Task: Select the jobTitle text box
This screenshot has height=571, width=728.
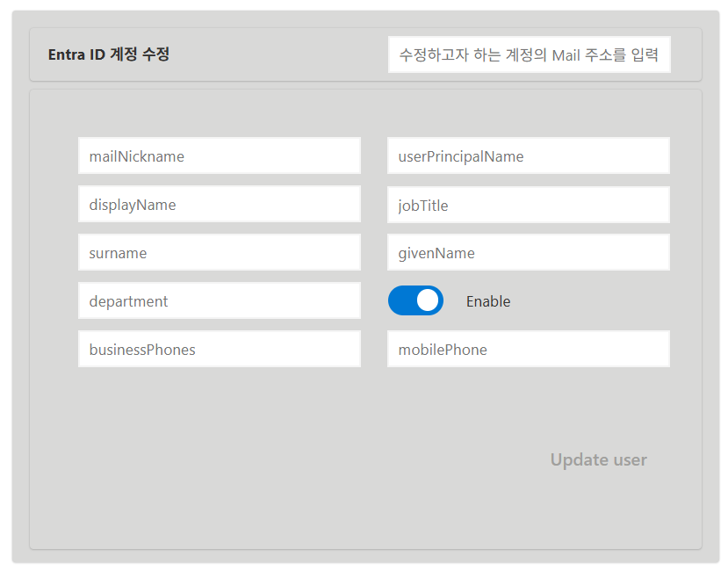Action: pos(529,205)
